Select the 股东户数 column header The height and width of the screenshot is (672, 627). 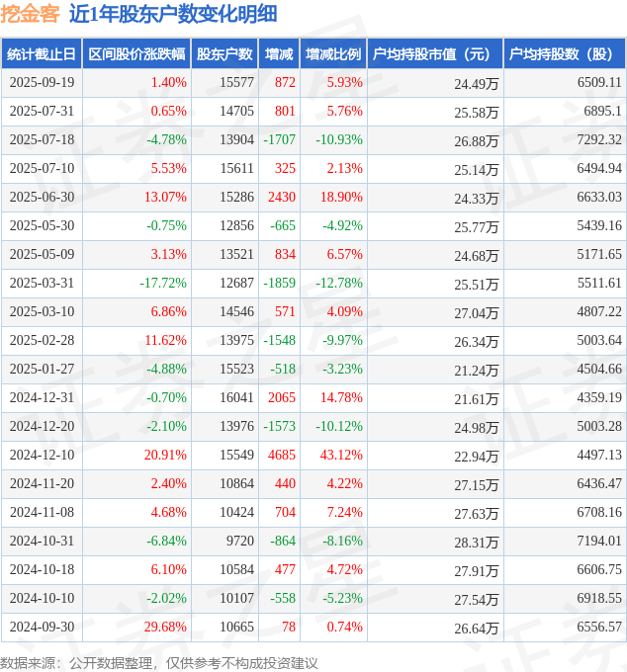pos(224,54)
